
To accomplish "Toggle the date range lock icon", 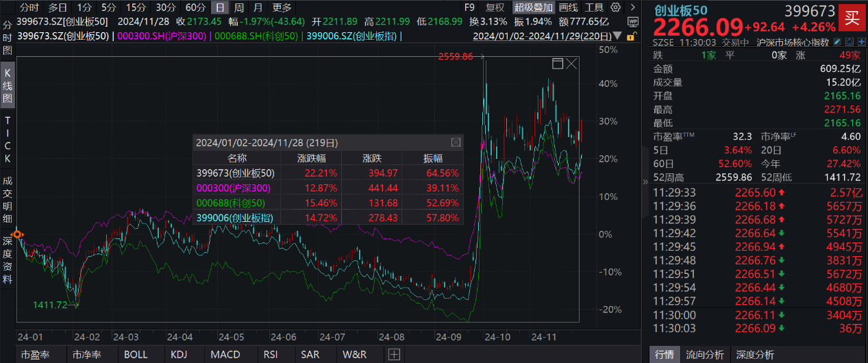I will point(630,36).
